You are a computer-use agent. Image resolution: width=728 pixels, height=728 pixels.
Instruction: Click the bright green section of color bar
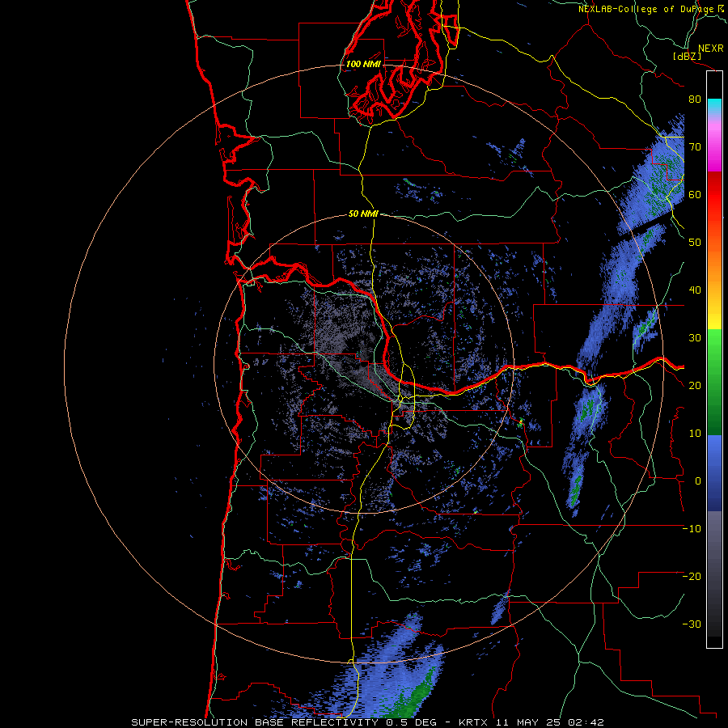point(714,348)
